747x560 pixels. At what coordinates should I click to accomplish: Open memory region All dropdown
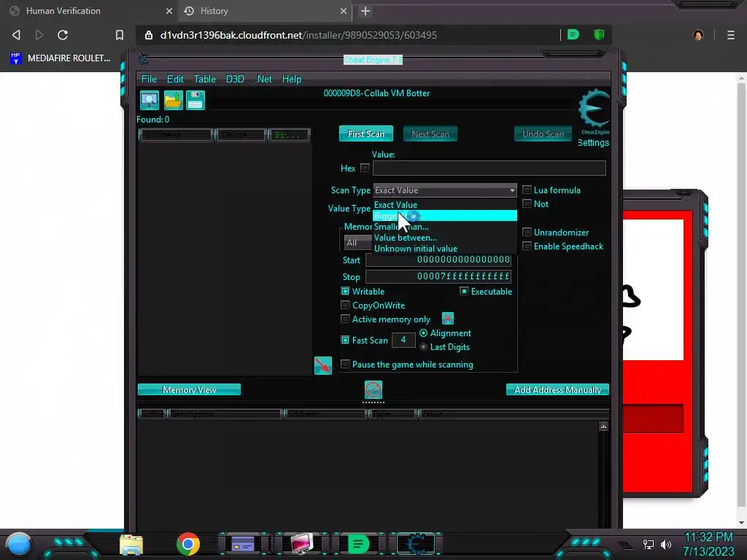click(357, 242)
